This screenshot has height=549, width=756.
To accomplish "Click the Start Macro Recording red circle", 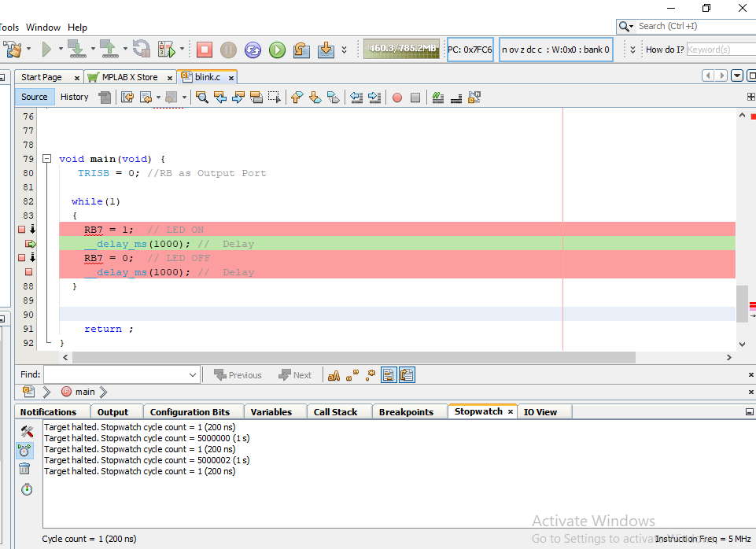I will click(x=397, y=98).
